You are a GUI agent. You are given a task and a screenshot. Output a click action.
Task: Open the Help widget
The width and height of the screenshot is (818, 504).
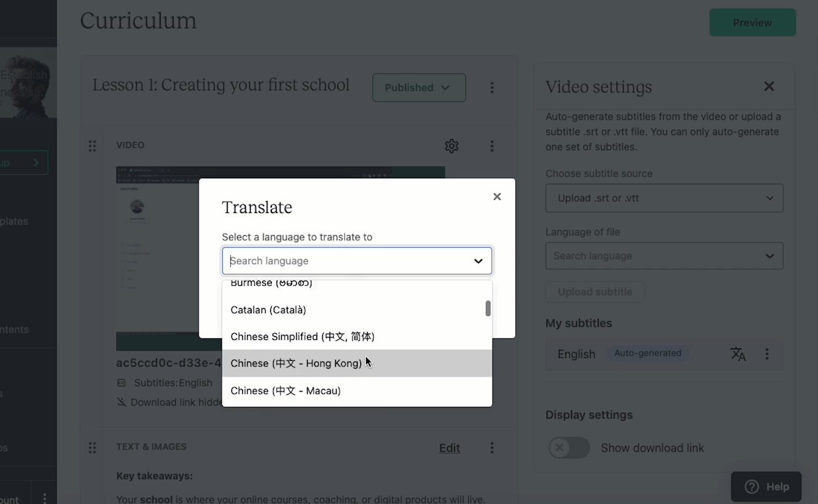point(766,486)
